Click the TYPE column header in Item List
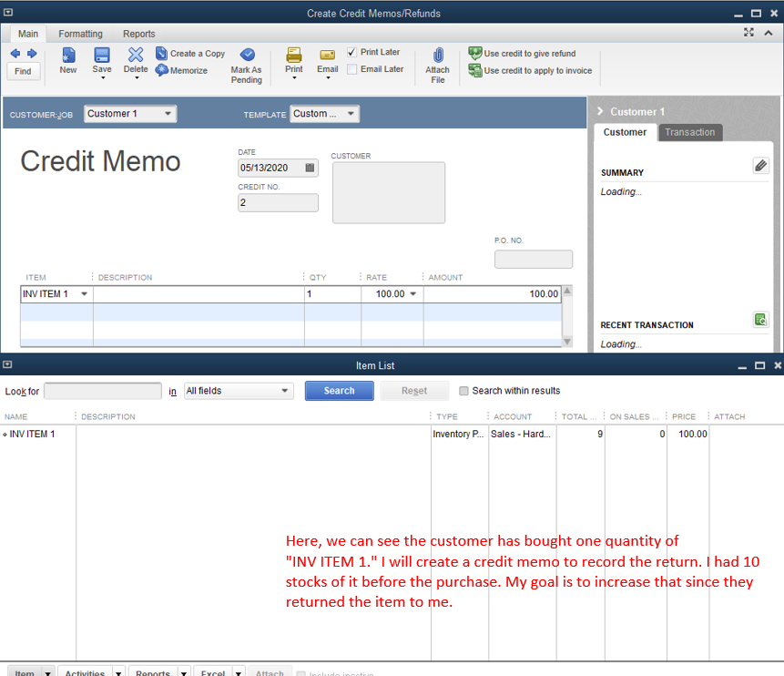The height and width of the screenshot is (676, 784). pyautogui.click(x=447, y=416)
